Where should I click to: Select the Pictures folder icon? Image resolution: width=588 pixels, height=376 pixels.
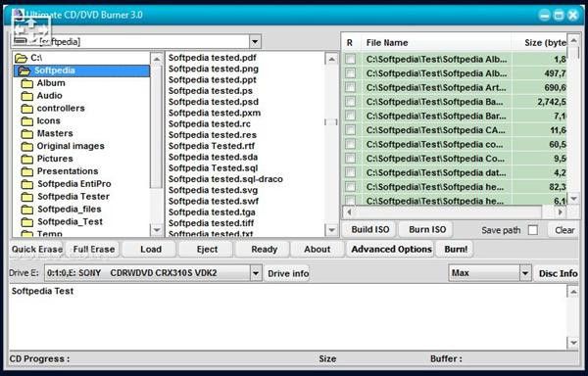[27, 159]
